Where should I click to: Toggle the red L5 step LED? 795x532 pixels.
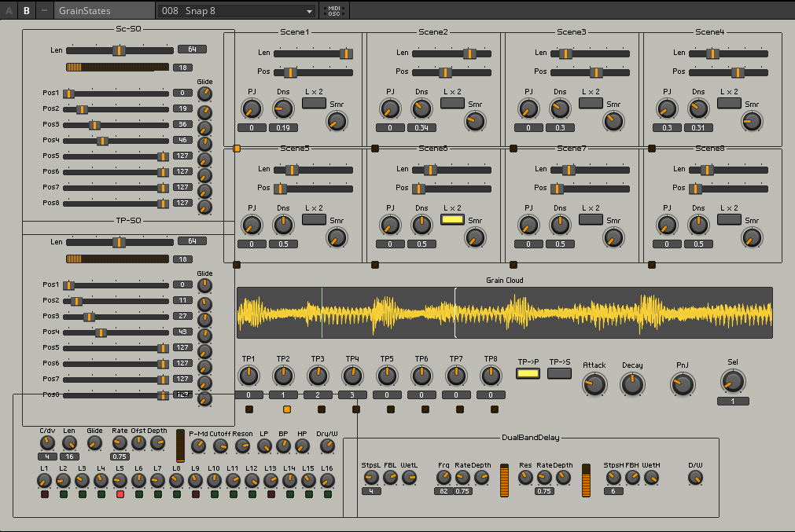pos(120,494)
